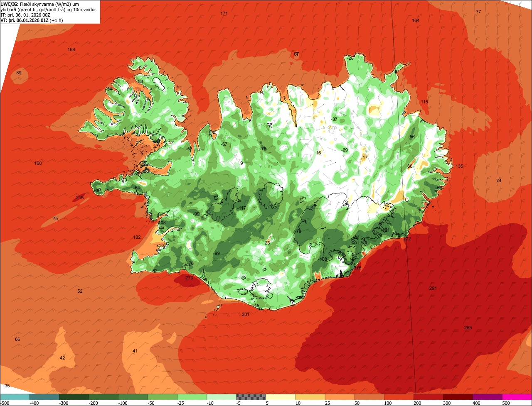Click the map value 77
This screenshot has width=532, height=406.
[x=478, y=12]
